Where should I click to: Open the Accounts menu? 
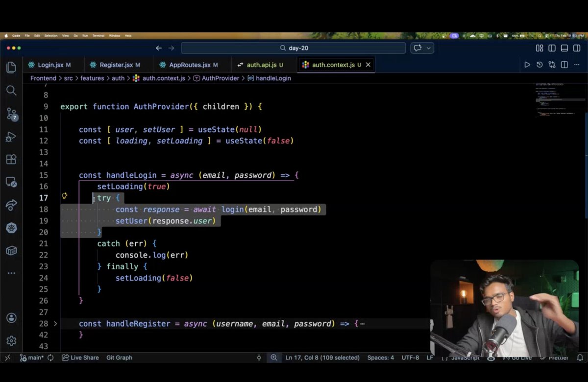point(11,318)
